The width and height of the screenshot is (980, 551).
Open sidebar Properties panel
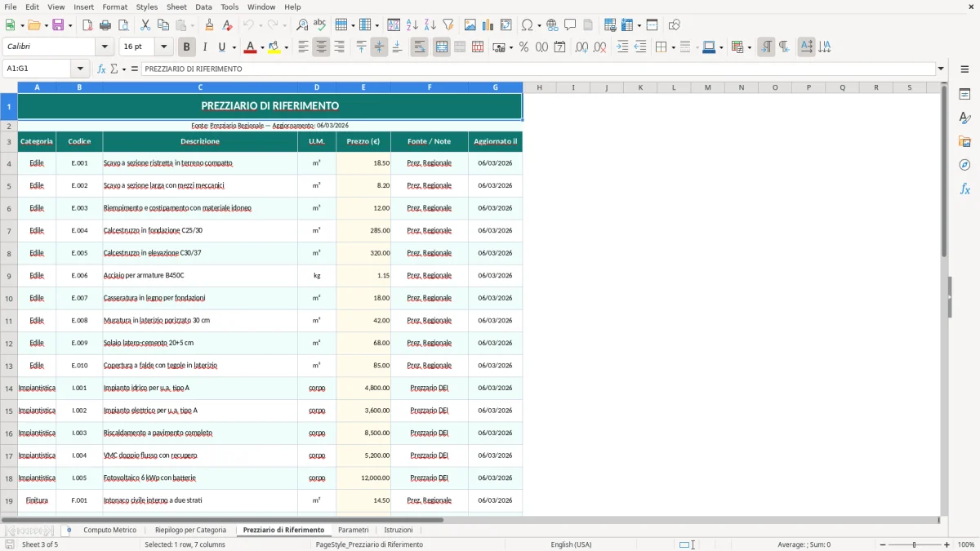click(x=964, y=95)
